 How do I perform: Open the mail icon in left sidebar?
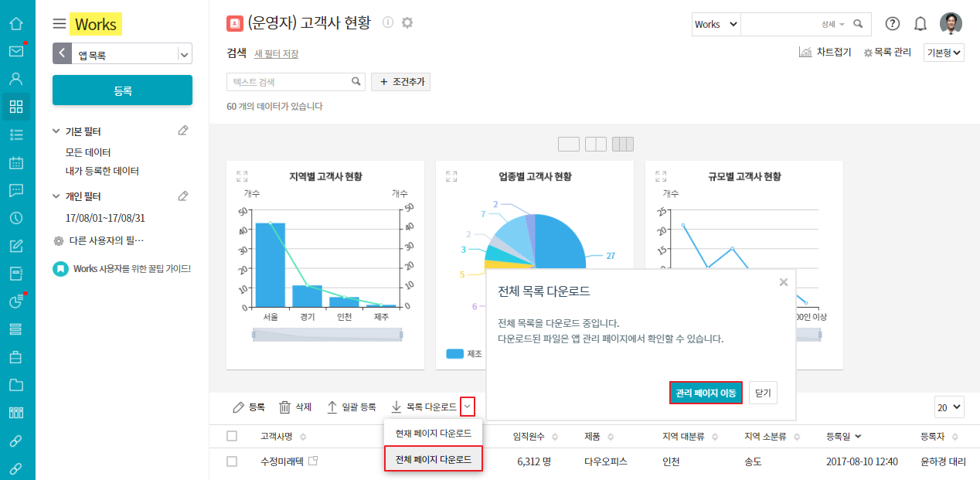click(x=15, y=52)
